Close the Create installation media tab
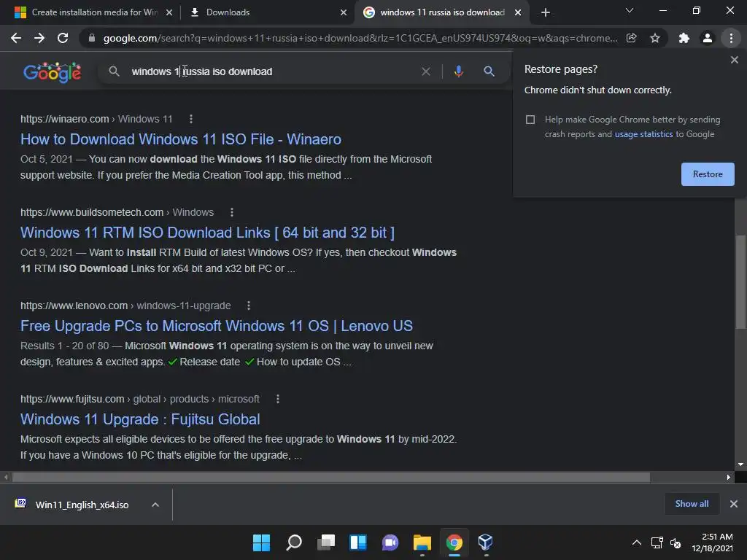 coord(169,13)
